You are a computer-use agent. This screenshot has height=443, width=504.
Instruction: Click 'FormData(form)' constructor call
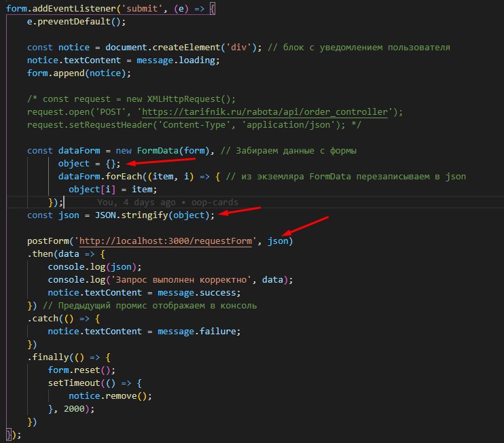coord(173,150)
